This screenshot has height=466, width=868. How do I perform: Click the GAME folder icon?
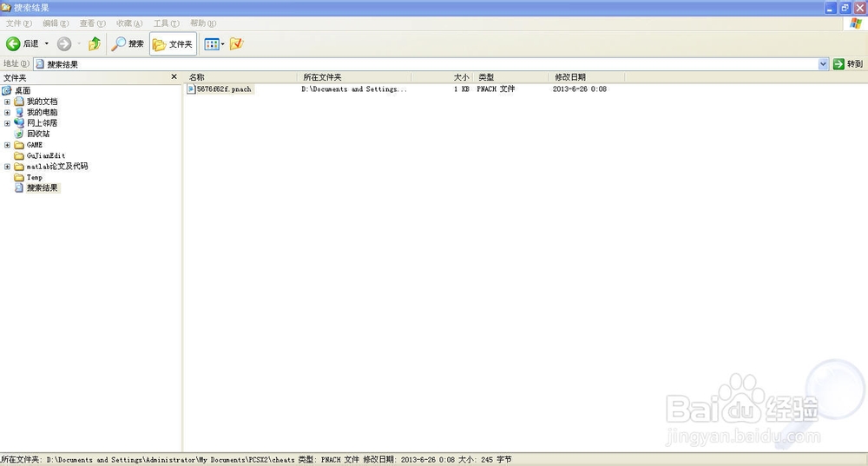coord(19,145)
